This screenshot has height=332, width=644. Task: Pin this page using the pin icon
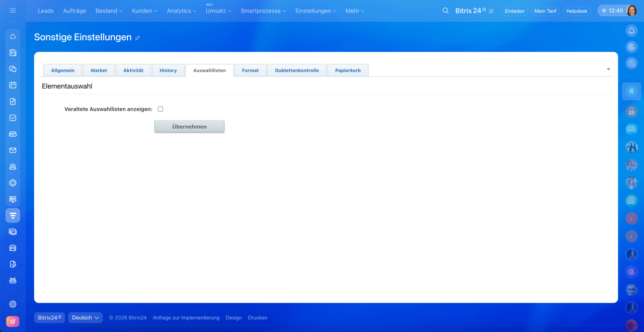tap(138, 38)
